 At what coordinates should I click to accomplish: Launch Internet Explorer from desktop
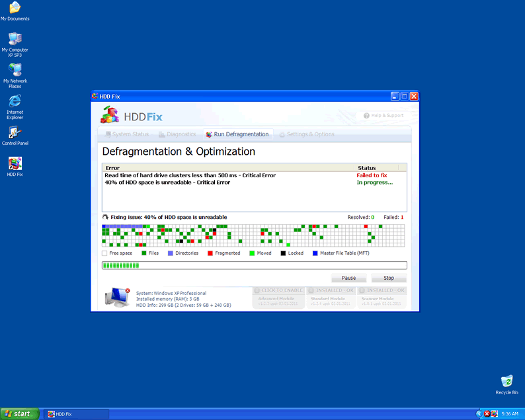[x=15, y=102]
